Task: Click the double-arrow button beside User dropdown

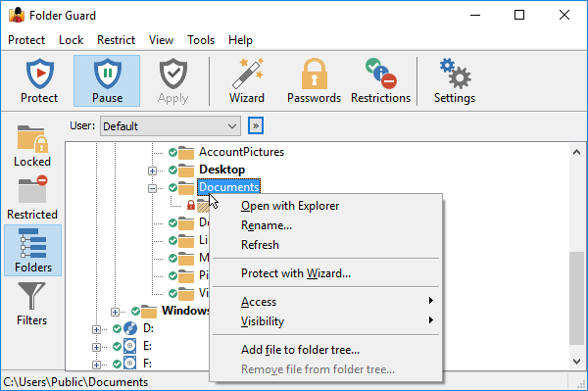Action: click(256, 125)
